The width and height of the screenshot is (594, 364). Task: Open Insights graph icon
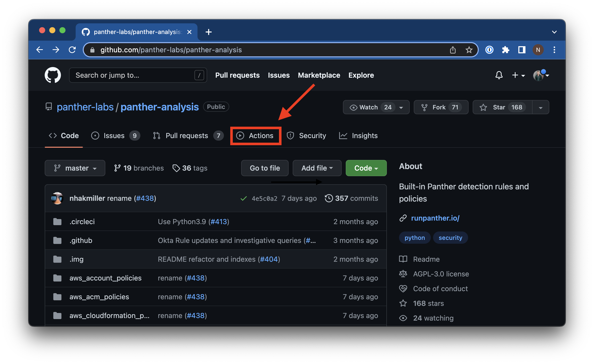click(343, 136)
